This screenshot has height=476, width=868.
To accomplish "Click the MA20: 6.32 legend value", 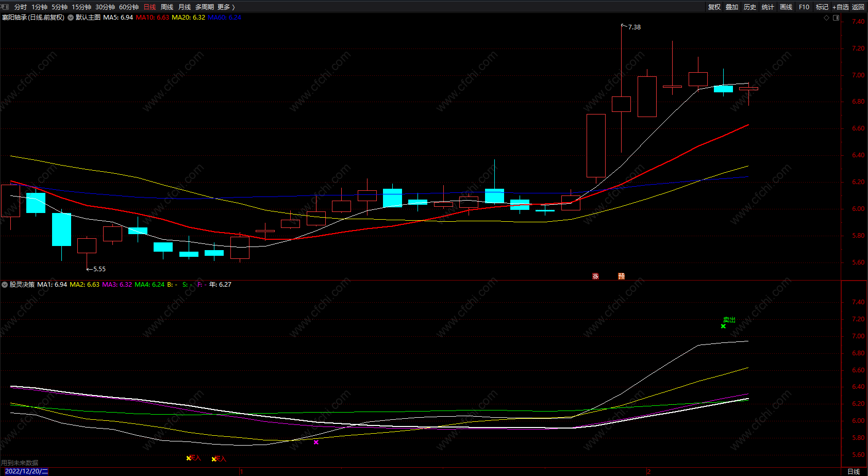I will point(189,18).
